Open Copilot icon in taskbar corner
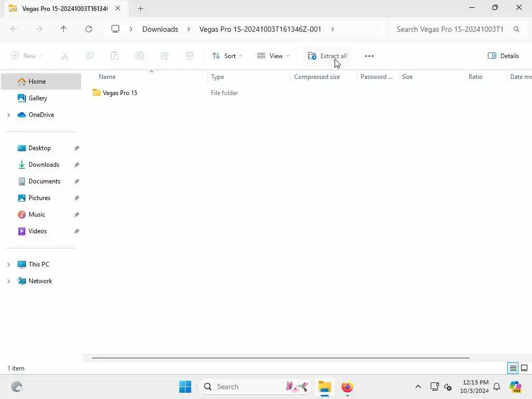 [x=515, y=387]
